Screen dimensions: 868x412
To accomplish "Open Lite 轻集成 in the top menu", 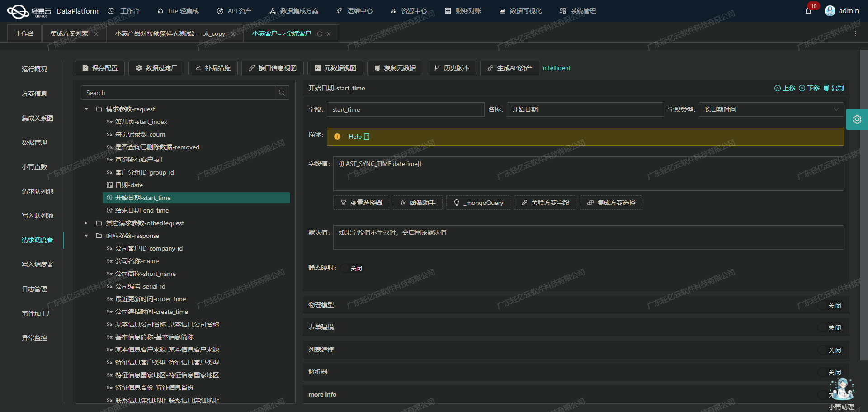I will click(178, 11).
